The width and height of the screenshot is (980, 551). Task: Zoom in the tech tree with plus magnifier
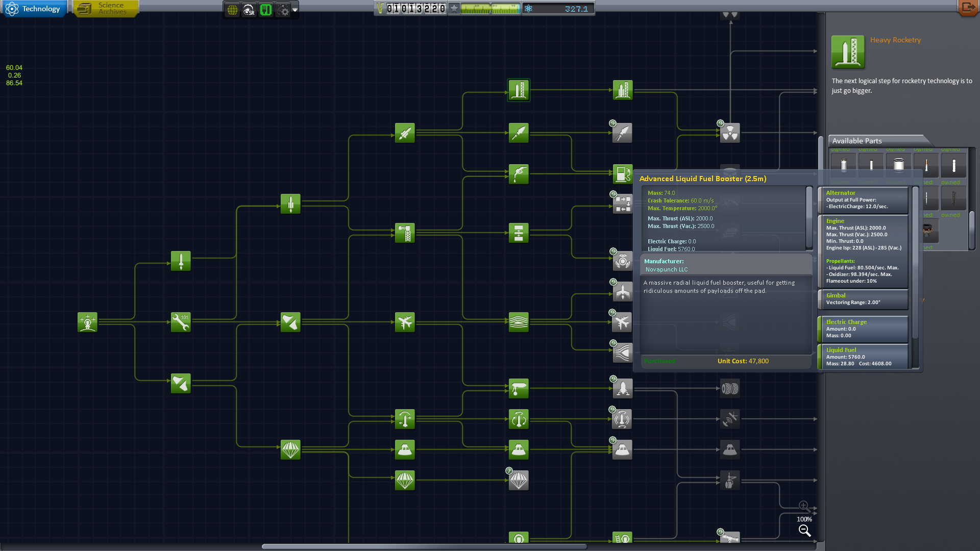pyautogui.click(x=804, y=506)
